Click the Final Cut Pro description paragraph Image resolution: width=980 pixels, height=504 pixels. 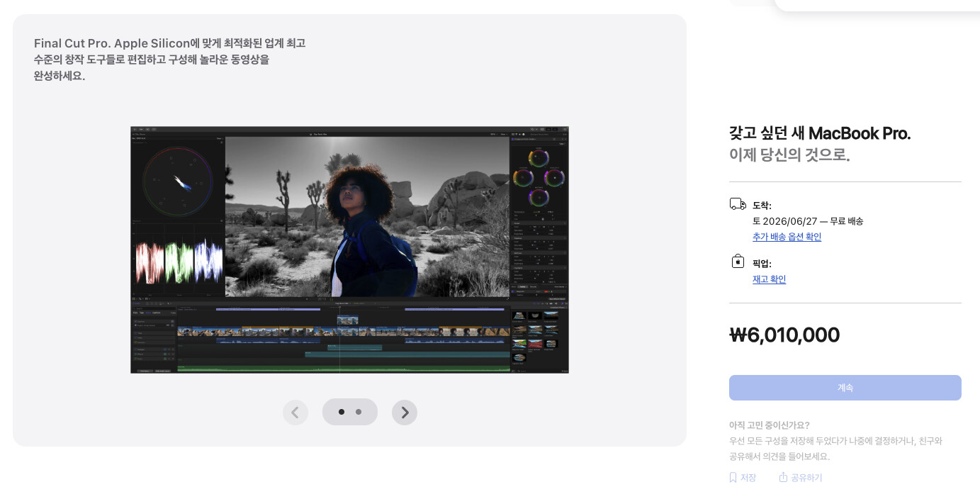pyautogui.click(x=169, y=60)
